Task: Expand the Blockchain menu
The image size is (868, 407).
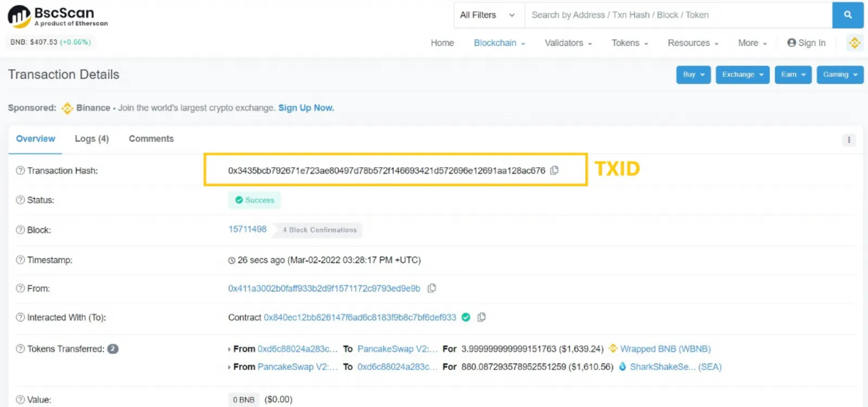Action: pyautogui.click(x=499, y=43)
